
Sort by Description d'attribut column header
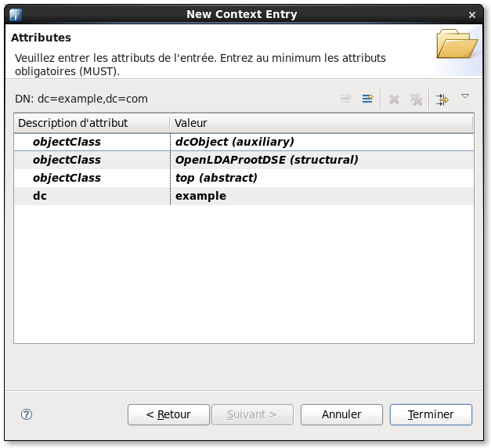point(91,123)
